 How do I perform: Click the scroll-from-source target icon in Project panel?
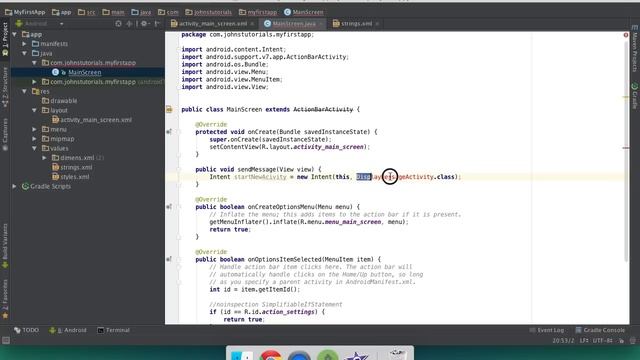[118, 24]
